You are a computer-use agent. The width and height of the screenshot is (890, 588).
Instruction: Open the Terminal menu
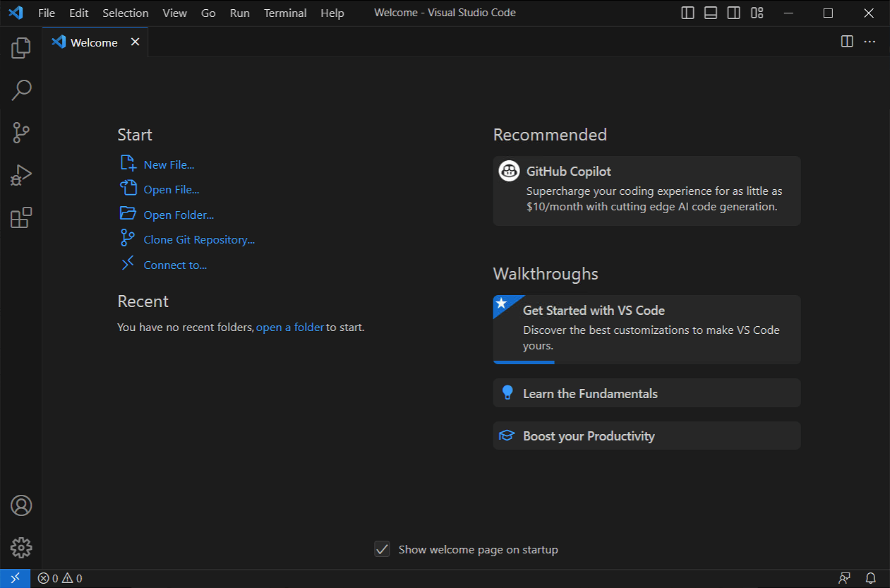285,13
